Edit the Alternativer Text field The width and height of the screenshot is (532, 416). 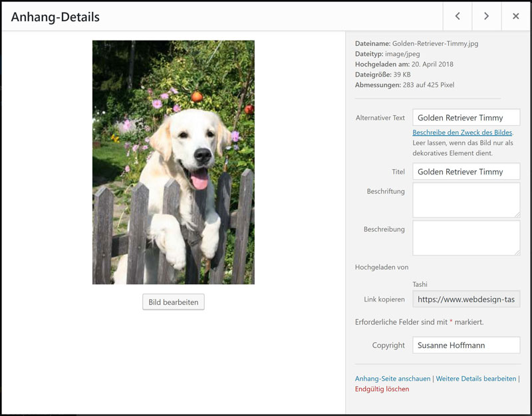[x=466, y=118]
